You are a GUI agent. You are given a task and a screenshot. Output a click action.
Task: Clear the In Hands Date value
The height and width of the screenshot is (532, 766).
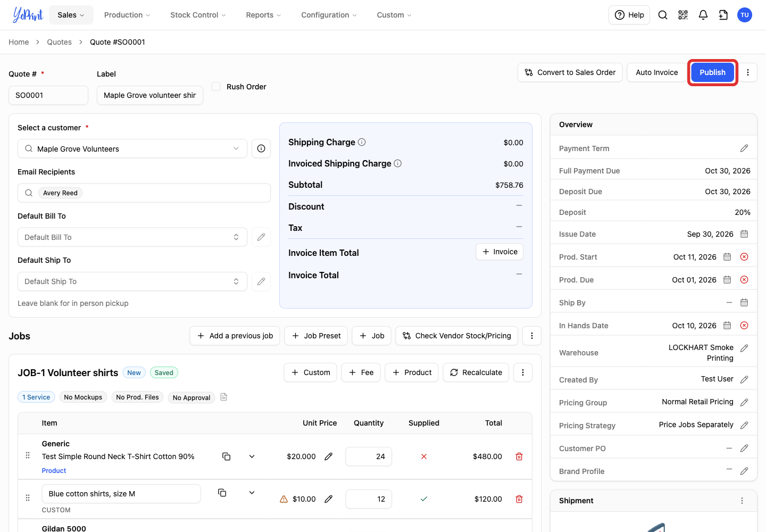click(744, 326)
